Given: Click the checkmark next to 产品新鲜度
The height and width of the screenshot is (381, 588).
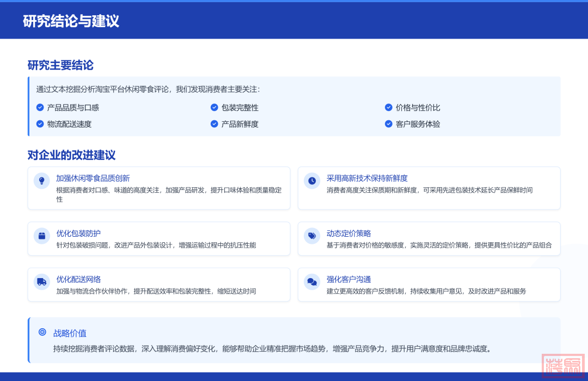Looking at the screenshot, I should point(215,124).
